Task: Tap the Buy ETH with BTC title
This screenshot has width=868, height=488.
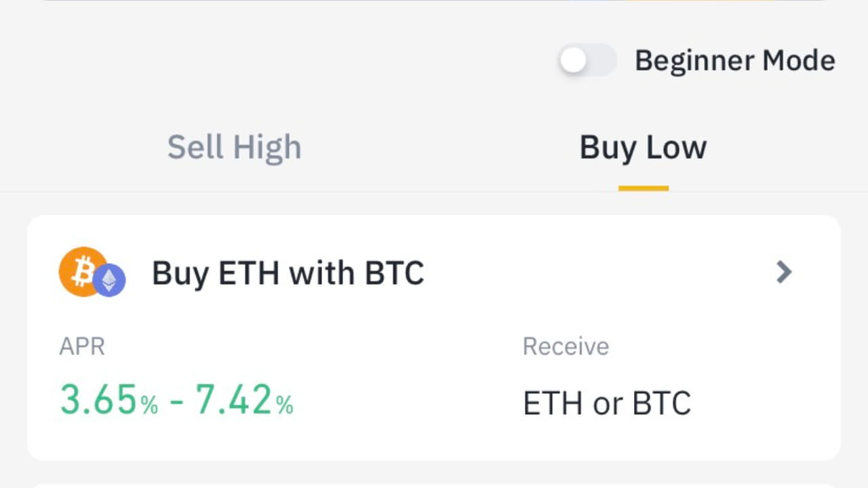Action: (x=288, y=272)
